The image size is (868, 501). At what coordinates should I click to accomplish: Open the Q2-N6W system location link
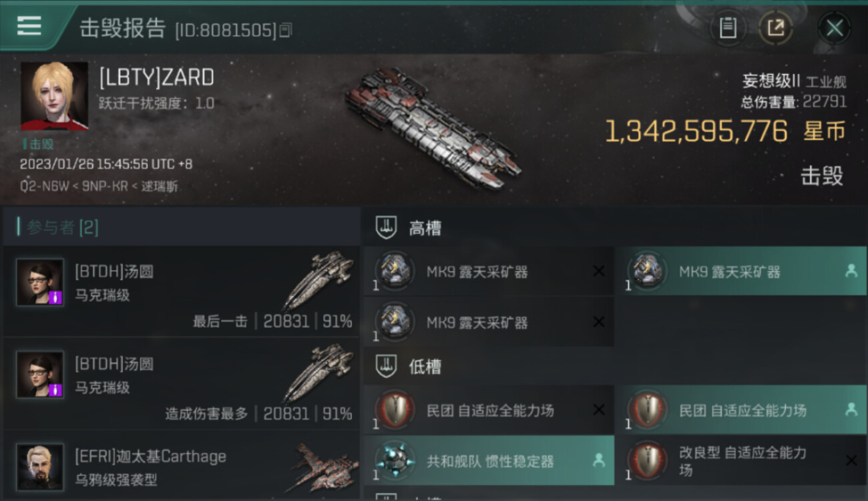click(x=45, y=186)
